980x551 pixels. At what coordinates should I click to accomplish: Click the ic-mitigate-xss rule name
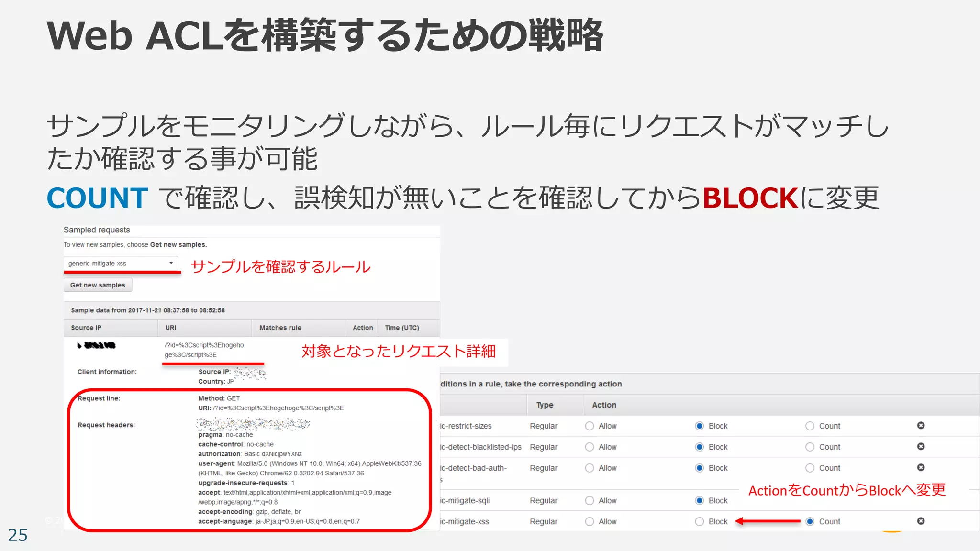click(465, 522)
